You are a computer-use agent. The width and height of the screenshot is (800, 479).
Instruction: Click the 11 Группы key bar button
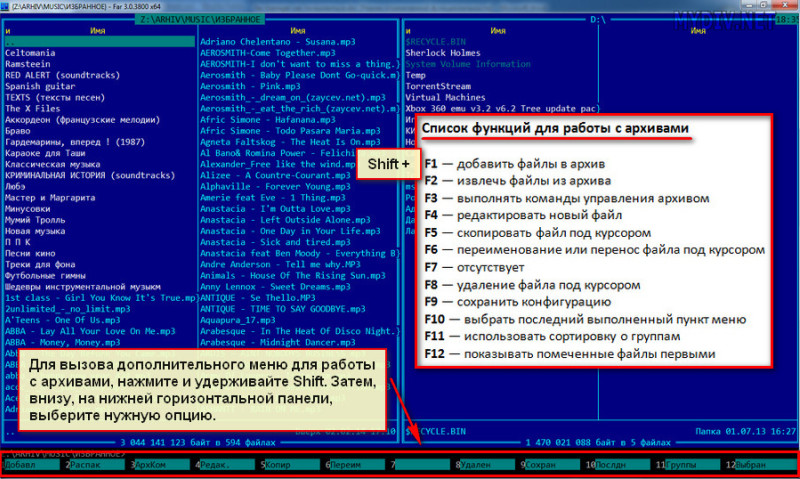coord(688,465)
